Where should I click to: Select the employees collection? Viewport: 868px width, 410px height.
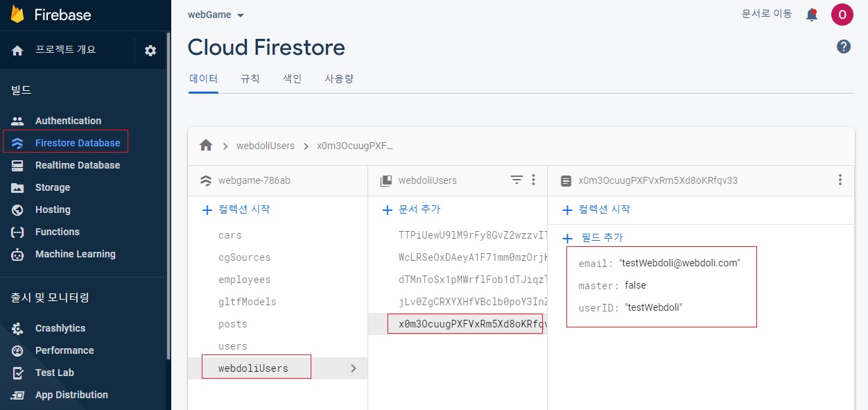point(245,280)
